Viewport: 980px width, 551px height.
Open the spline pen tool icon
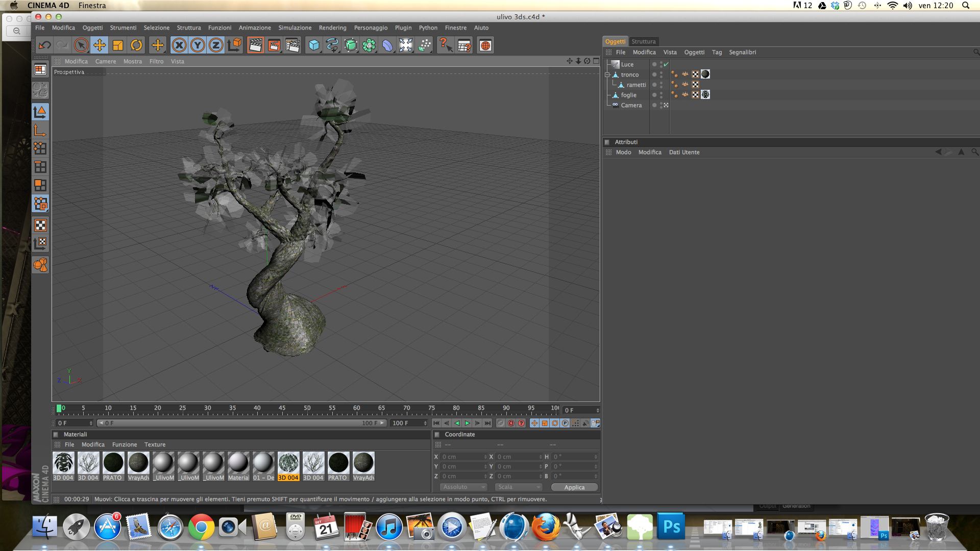[x=332, y=45]
